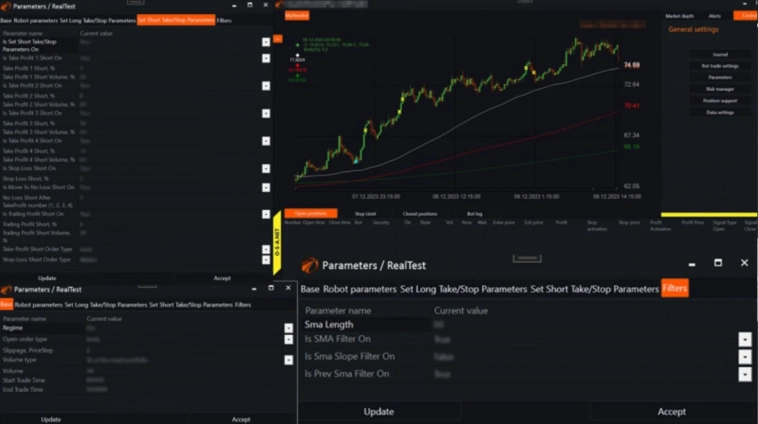Open the 'Is Take Profit 1 Short On' dropdown
758x424 pixels.
click(x=266, y=58)
